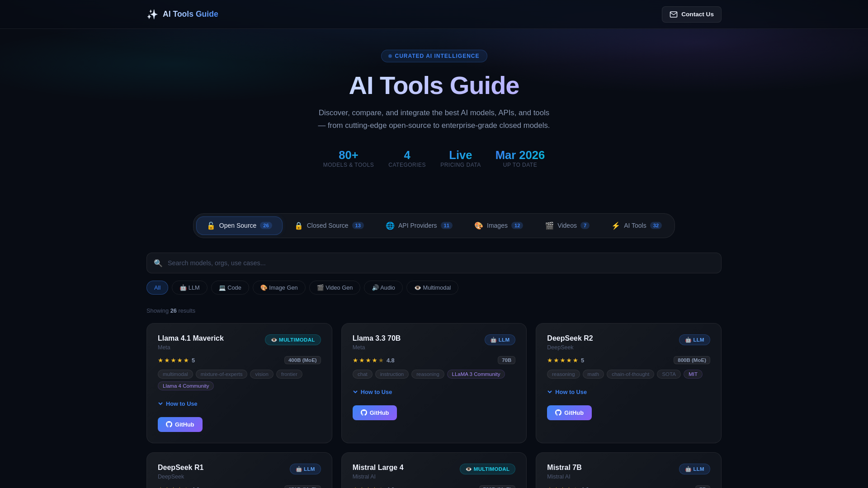
Task: Click the envelope icon in Contact Us
Action: point(674,14)
